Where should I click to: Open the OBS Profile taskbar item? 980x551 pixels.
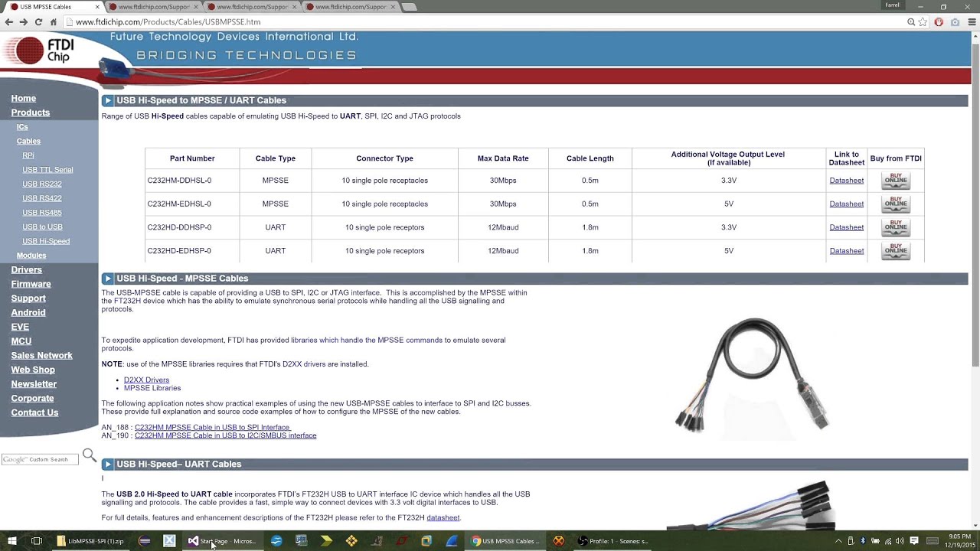coord(614,541)
